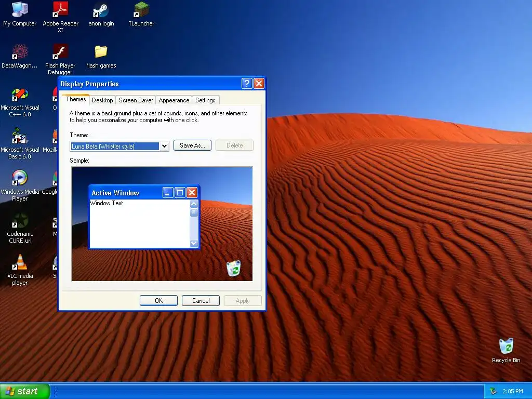The height and width of the screenshot is (399, 532).
Task: Click the sample window red close button
Action: (192, 193)
